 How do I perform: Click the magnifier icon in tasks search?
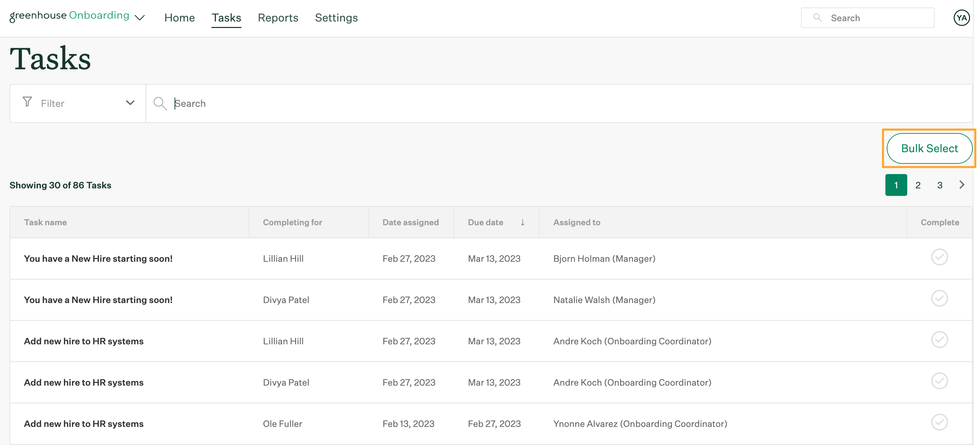click(x=160, y=103)
